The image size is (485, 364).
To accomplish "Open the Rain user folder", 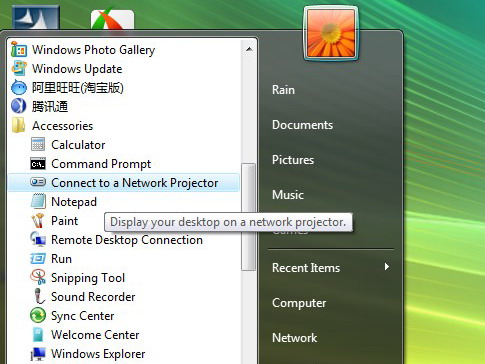I will point(283,90).
